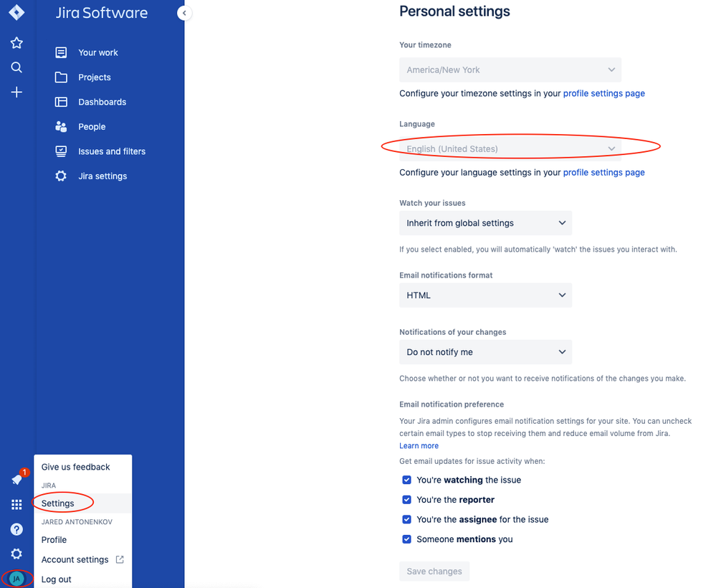Open the app switcher grid icon

point(16,504)
